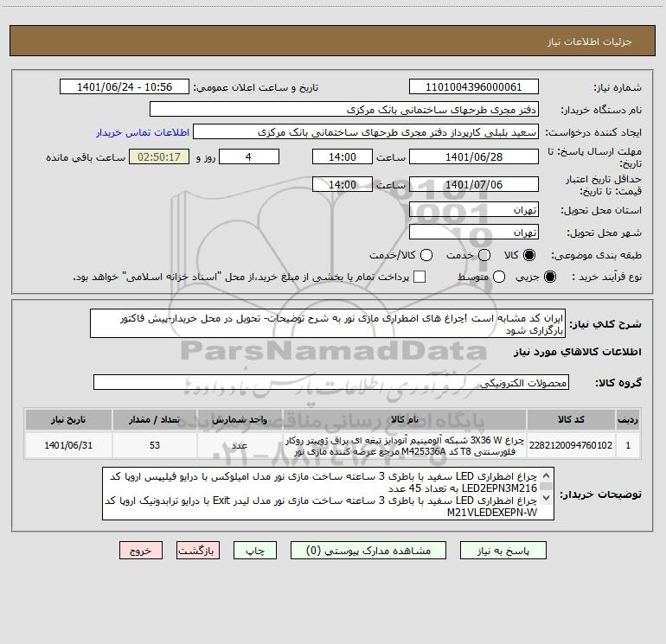Click item code 2282120094760102 cell
666x644 pixels.
pos(571,445)
